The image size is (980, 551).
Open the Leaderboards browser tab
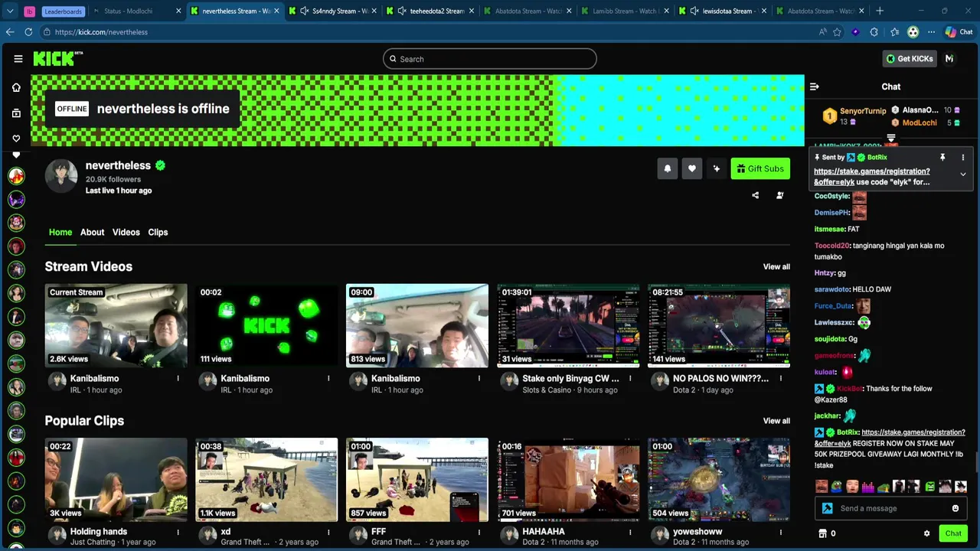[x=63, y=11]
